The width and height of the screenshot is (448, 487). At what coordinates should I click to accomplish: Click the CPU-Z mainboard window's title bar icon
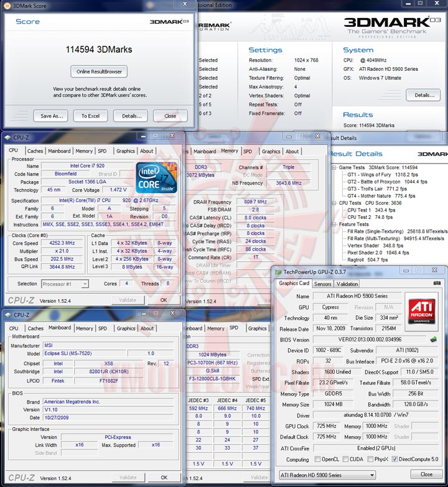pos(8,315)
